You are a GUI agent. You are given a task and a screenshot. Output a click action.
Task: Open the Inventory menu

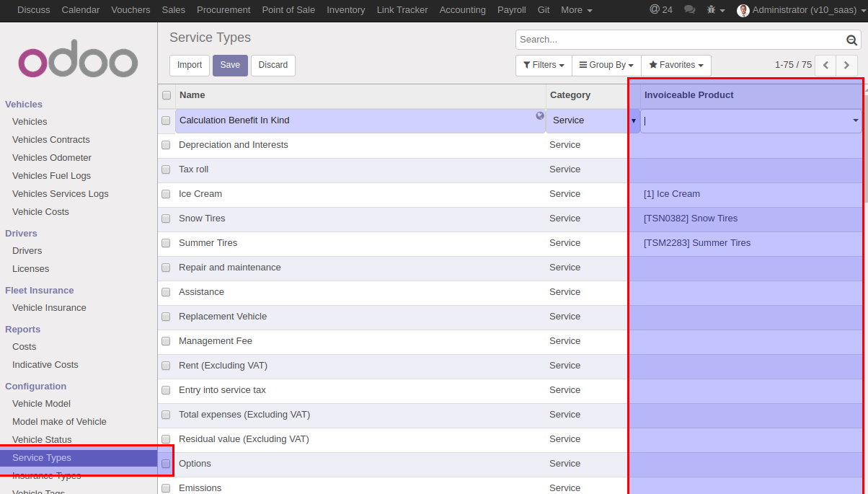point(345,10)
